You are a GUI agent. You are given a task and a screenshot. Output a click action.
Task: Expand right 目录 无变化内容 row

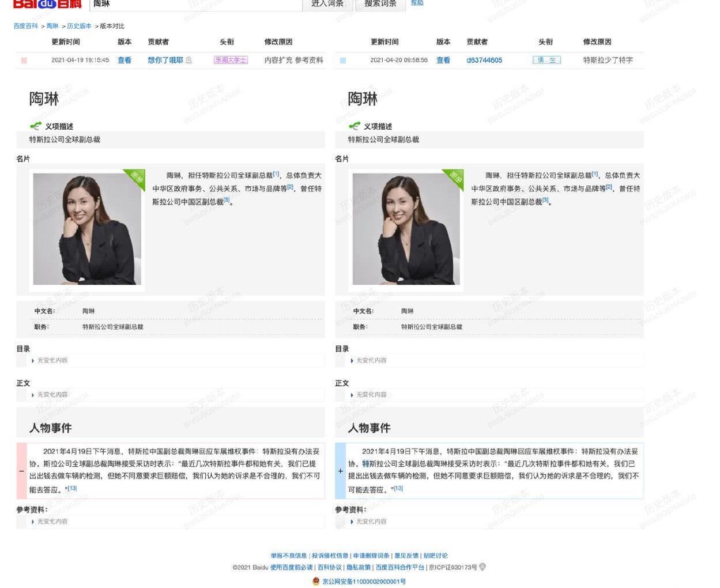tap(489, 360)
